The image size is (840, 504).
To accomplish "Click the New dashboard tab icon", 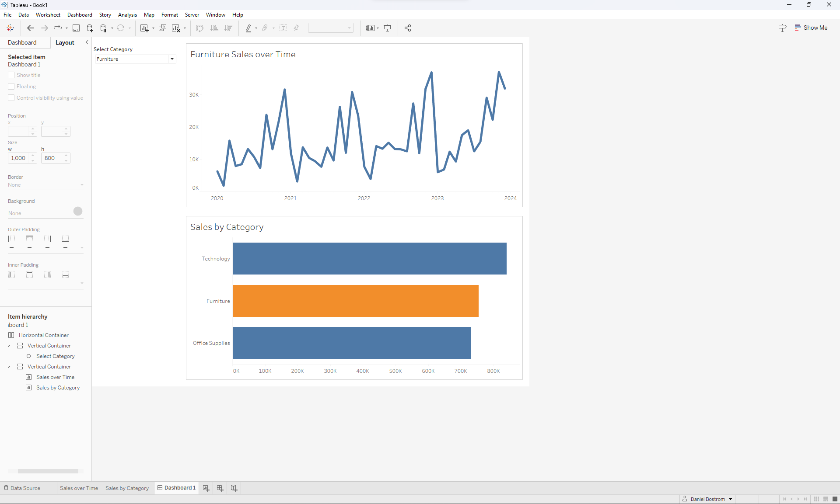I will click(x=220, y=488).
